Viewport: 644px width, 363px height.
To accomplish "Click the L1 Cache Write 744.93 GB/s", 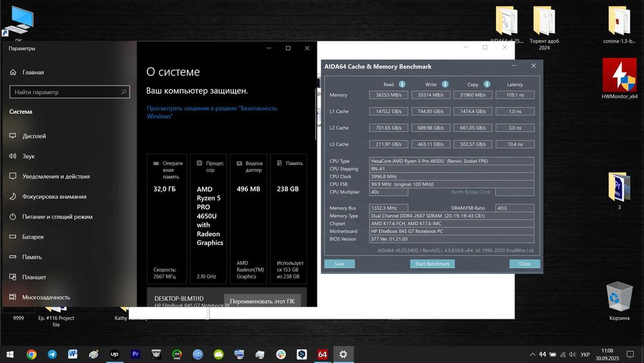I will (430, 112).
